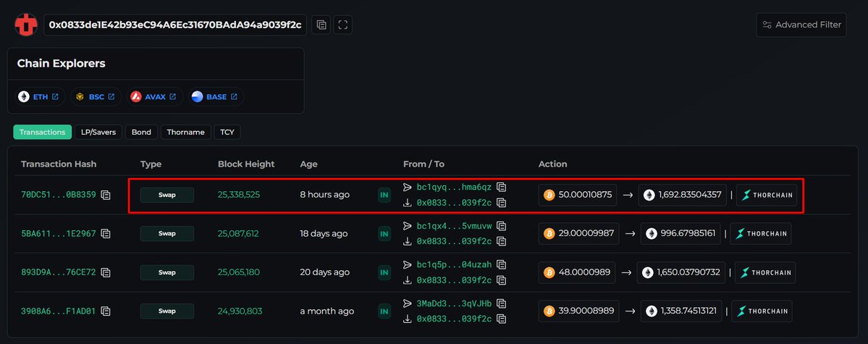Copy transaction hash 70DC51...0B8359
This screenshot has width=868, height=344.
pos(106,195)
